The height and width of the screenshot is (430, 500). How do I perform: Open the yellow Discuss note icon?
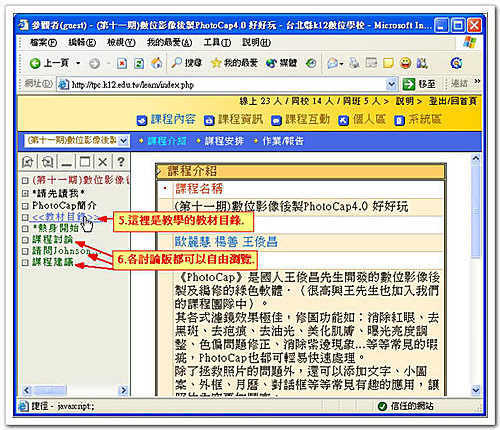pyautogui.click(x=388, y=63)
